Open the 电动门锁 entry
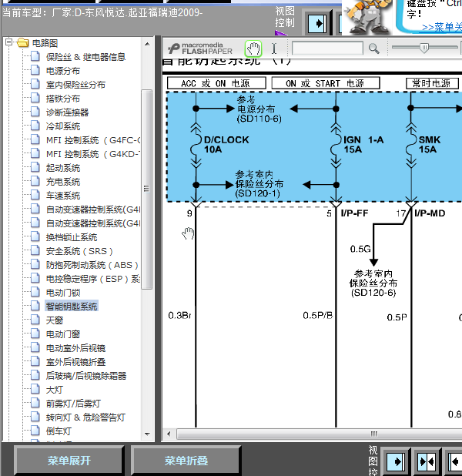 63,293
